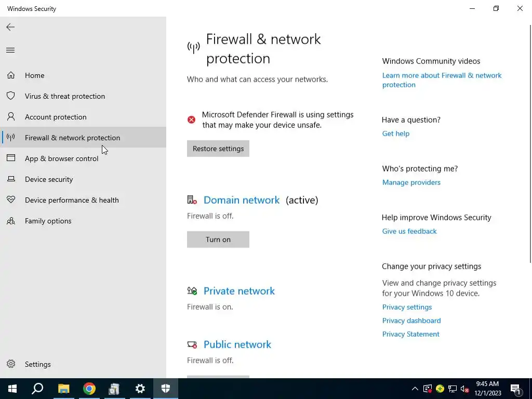Select Firewall & network protection menu item

[x=72, y=138]
